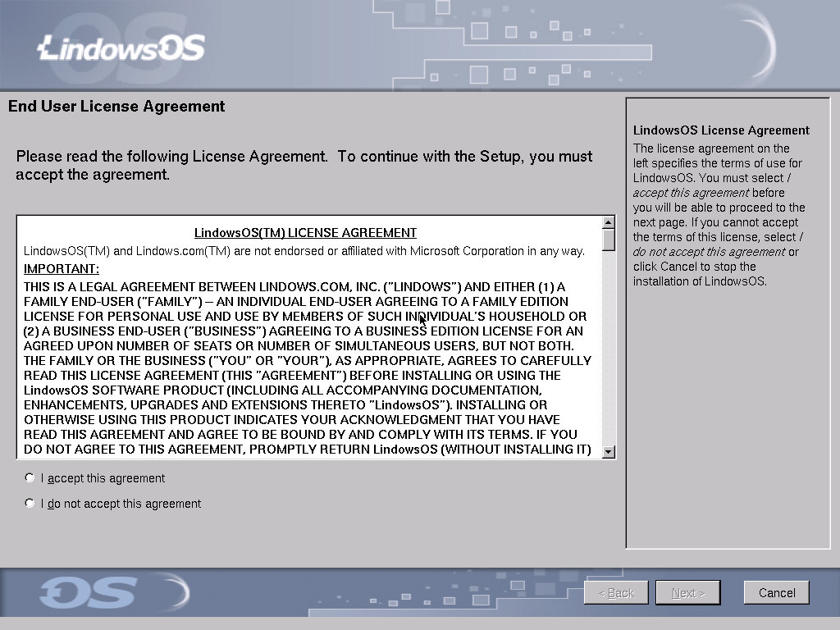
Task: Click the crescent graphic in the top-right banner
Action: click(759, 45)
